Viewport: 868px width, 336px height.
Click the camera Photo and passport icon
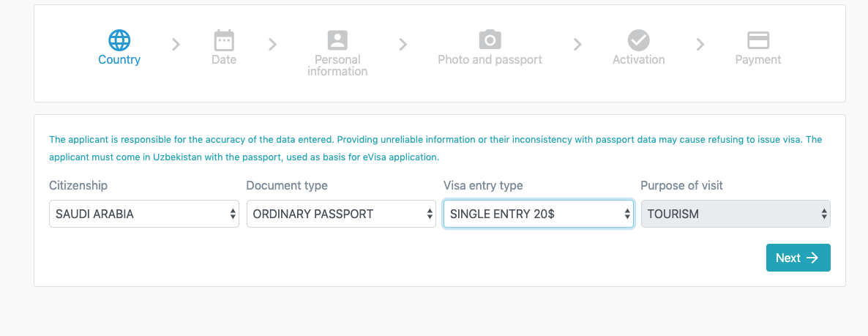(x=490, y=40)
